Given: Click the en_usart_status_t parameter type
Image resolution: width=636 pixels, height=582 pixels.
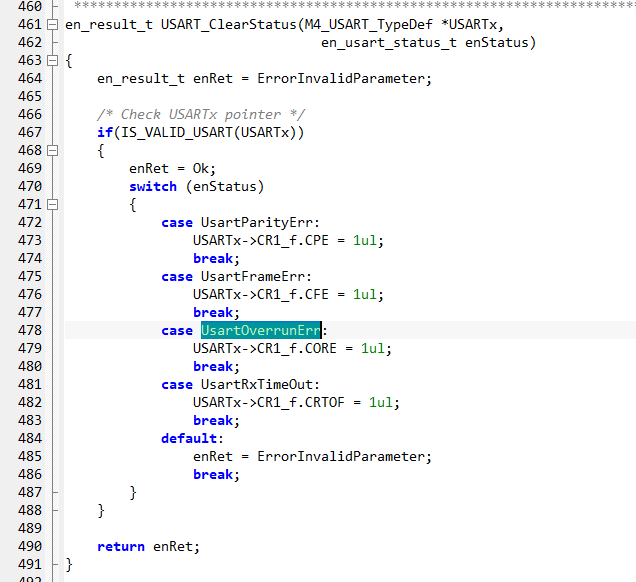Looking at the screenshot, I should click(x=389, y=43).
